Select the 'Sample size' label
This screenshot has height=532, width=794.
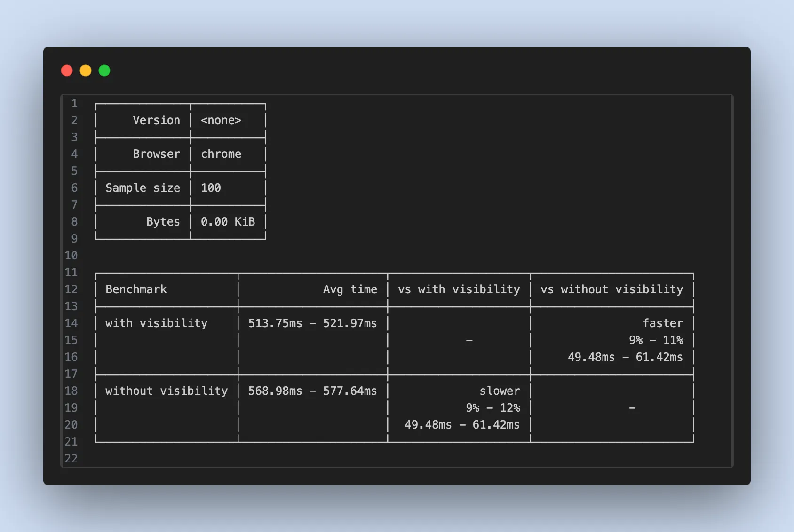click(143, 188)
